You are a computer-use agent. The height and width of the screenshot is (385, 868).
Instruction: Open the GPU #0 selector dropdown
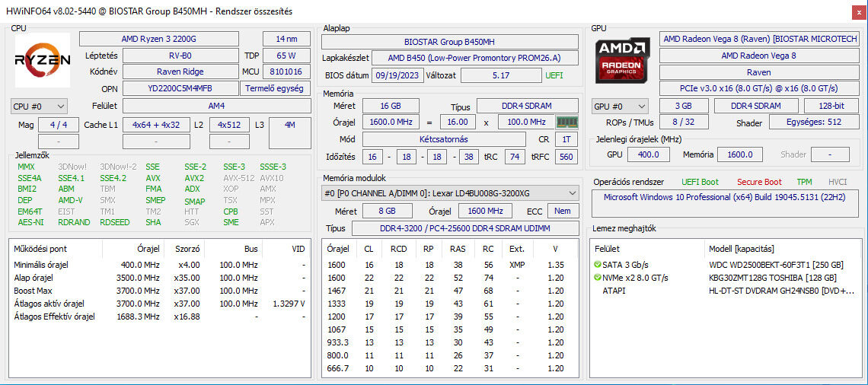point(620,107)
